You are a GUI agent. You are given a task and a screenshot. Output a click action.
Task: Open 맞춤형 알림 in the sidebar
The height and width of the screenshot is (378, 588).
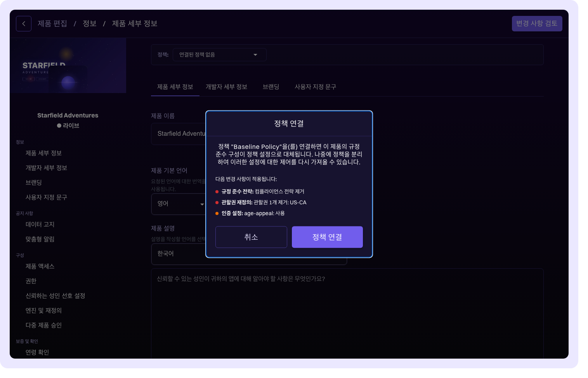[x=40, y=239]
